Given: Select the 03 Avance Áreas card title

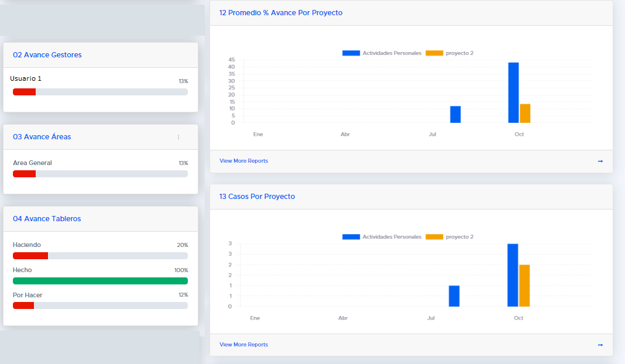Looking at the screenshot, I should click(x=42, y=137).
